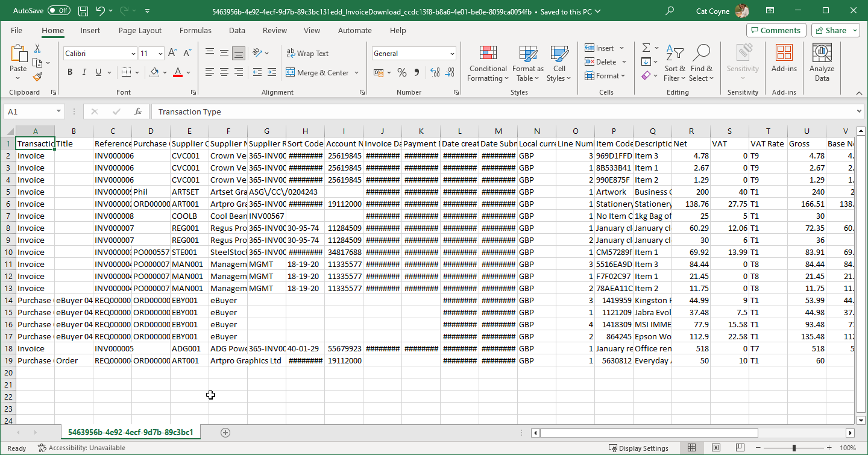
Task: Open the File menu
Action: click(x=16, y=30)
